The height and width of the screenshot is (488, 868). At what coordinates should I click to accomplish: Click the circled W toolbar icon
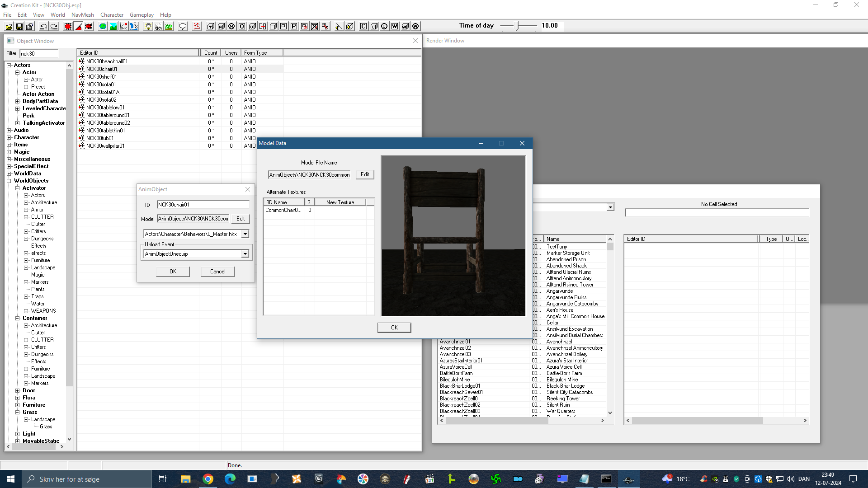tap(415, 26)
